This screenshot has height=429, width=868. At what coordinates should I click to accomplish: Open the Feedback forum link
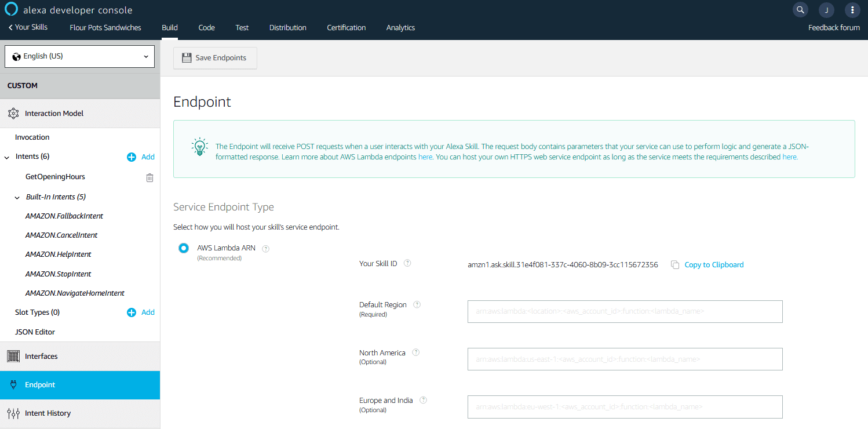click(834, 27)
